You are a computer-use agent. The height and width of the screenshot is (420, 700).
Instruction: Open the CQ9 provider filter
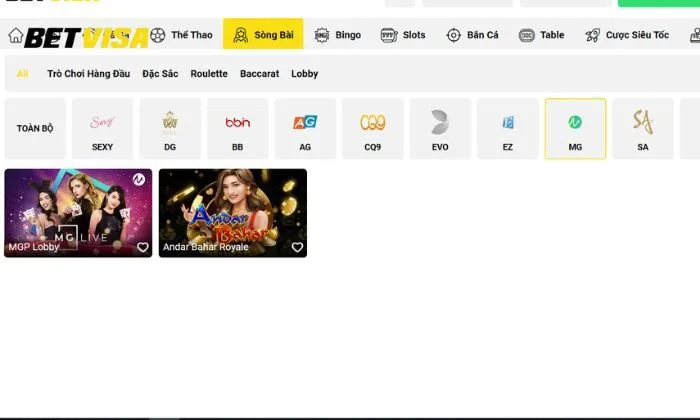pyautogui.click(x=372, y=128)
